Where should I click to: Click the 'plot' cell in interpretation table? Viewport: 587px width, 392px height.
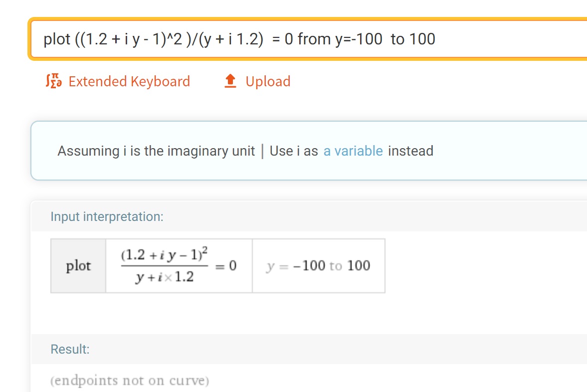(x=78, y=265)
